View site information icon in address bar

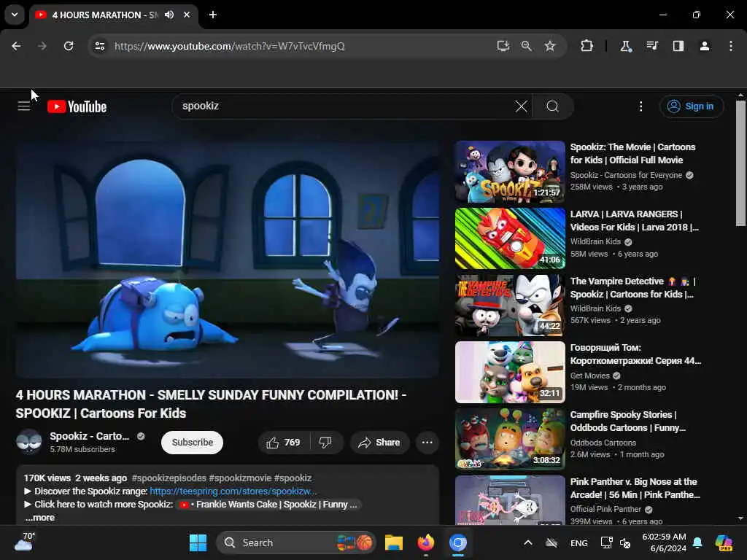(99, 46)
